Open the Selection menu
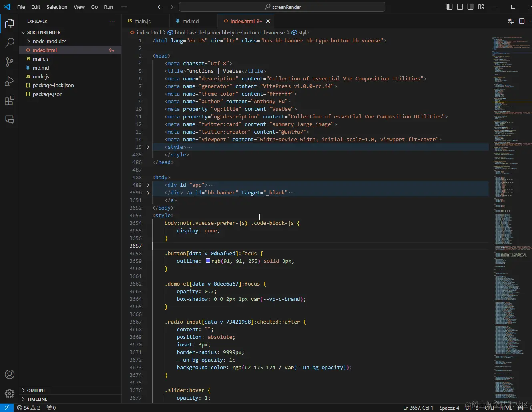Viewport: 532px width, 412px height. [57, 7]
